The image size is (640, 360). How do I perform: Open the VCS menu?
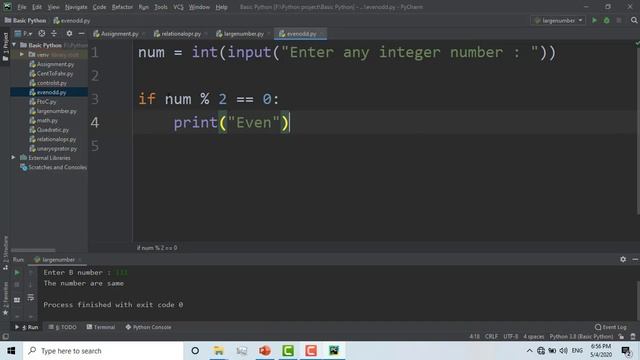tap(178, 7)
